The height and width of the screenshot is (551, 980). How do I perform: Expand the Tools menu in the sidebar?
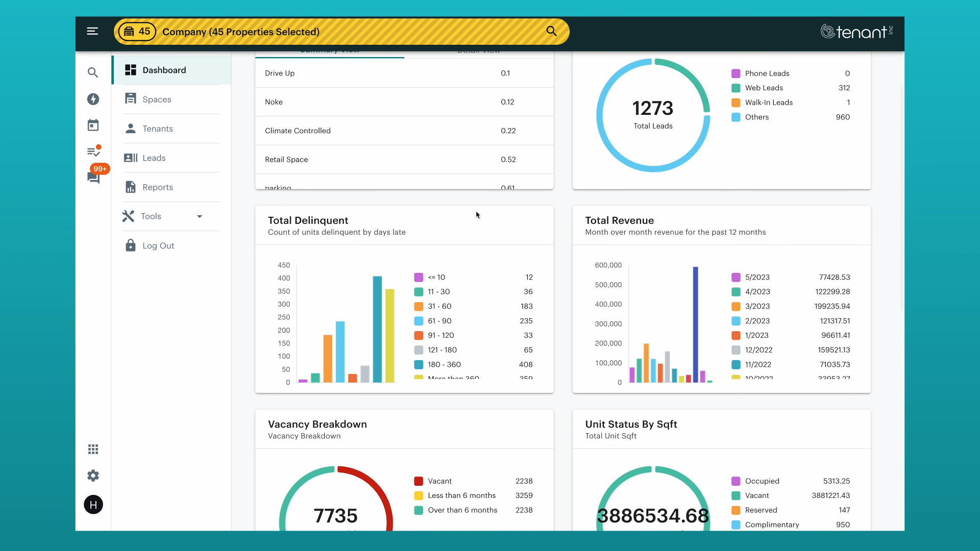point(199,216)
